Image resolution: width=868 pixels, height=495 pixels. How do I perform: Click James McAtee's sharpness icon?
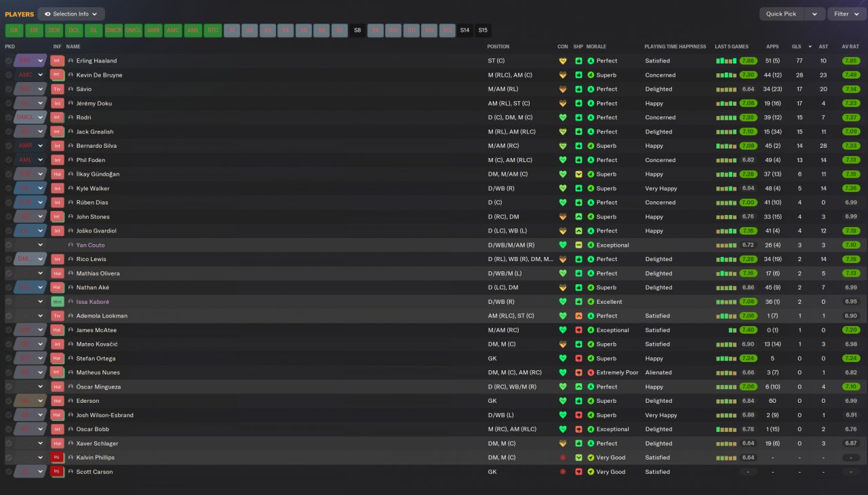coord(578,330)
